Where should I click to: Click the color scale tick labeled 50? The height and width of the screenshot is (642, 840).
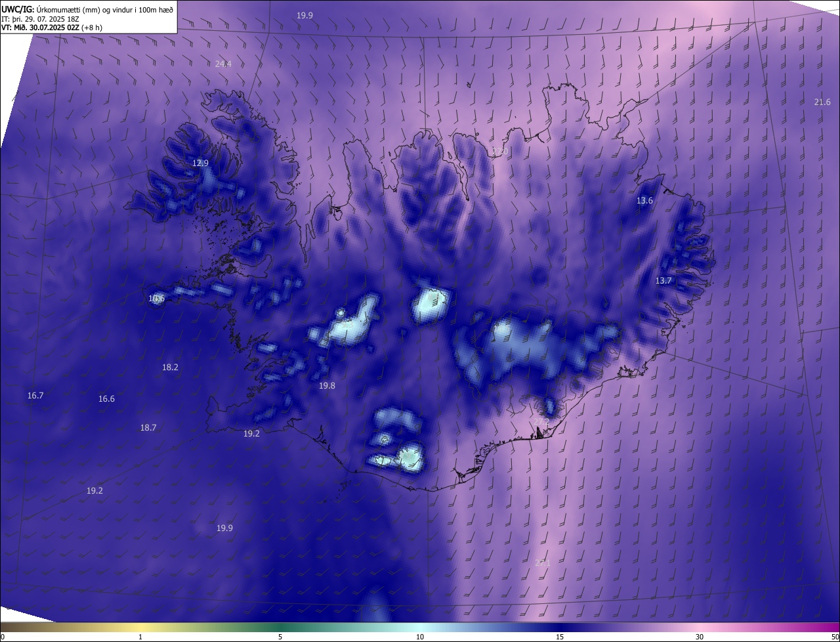[835, 637]
